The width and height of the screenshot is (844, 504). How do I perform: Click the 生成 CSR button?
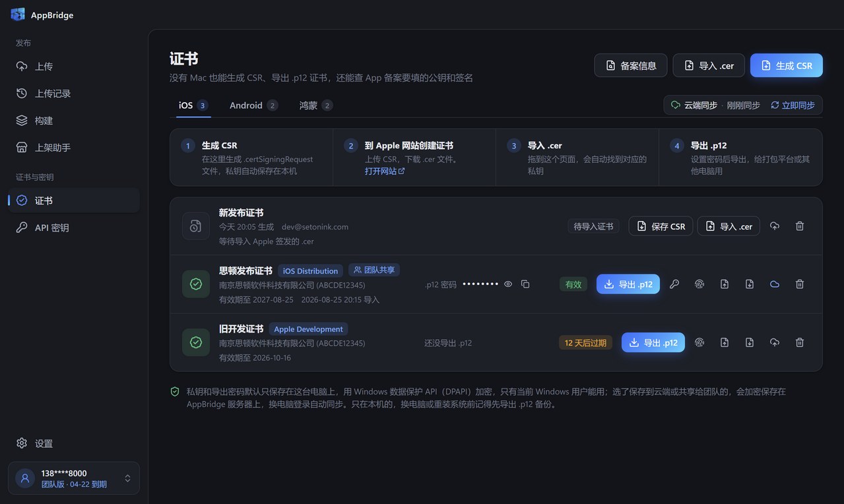click(787, 65)
